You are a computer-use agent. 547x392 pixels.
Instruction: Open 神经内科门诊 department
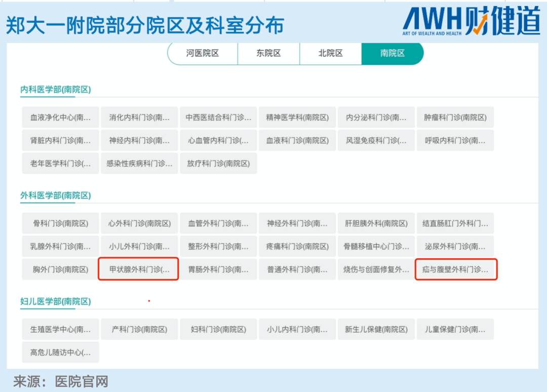(x=139, y=141)
